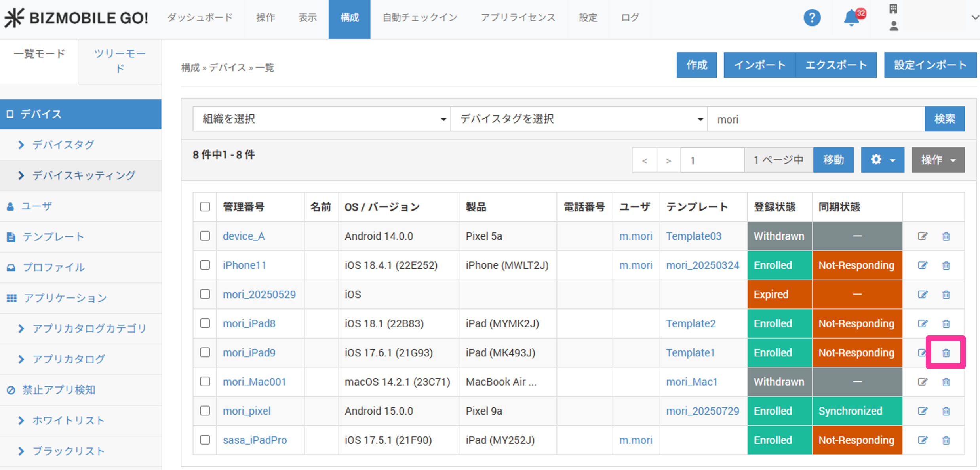
Task: Click the edit icon for device_A row
Action: pyautogui.click(x=923, y=236)
